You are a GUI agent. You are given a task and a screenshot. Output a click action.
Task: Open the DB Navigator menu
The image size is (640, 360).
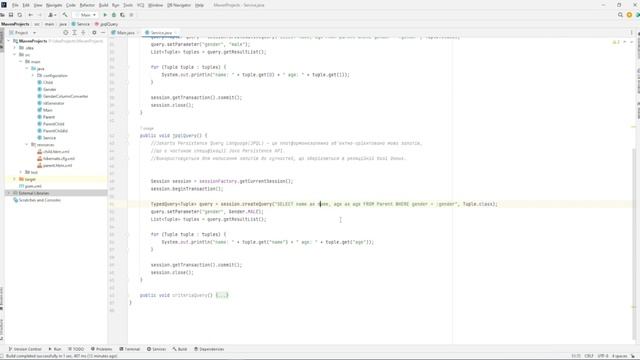[x=179, y=5]
